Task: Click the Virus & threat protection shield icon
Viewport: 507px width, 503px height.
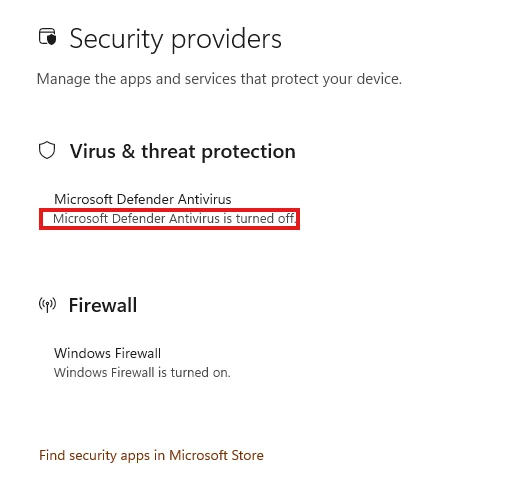Action: click(x=47, y=150)
